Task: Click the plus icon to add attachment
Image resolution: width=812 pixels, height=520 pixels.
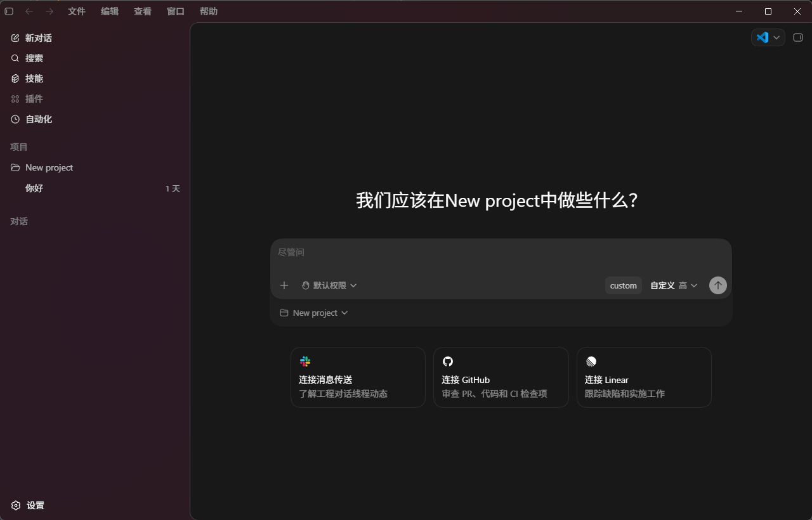Action: tap(284, 285)
